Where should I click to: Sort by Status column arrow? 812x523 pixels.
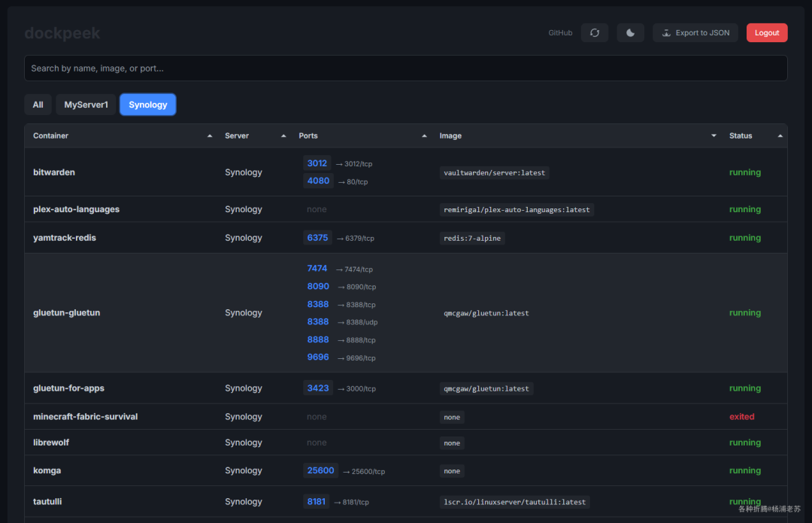click(780, 135)
